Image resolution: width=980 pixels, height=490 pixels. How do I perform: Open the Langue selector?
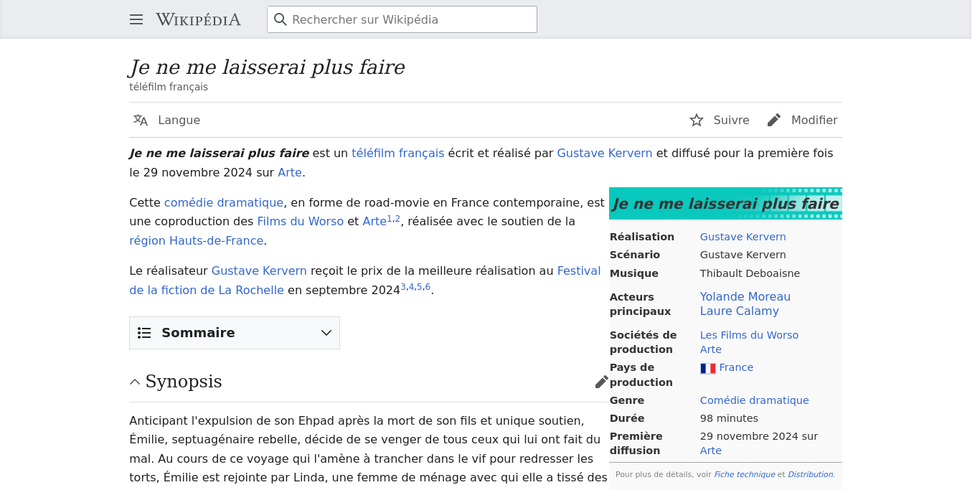tap(167, 120)
